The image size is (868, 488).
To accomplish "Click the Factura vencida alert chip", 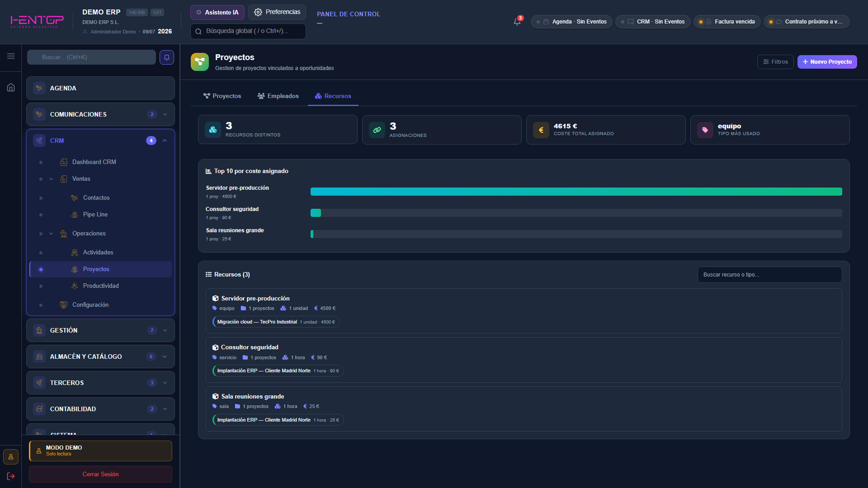I will click(x=727, y=22).
